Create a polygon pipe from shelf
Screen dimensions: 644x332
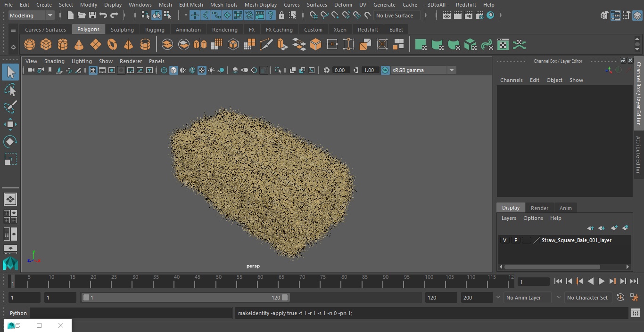(145, 45)
